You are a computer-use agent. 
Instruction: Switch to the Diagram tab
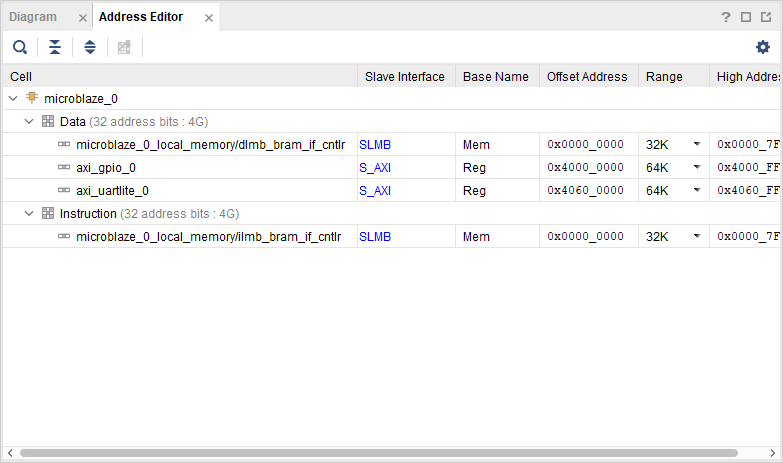pos(33,17)
